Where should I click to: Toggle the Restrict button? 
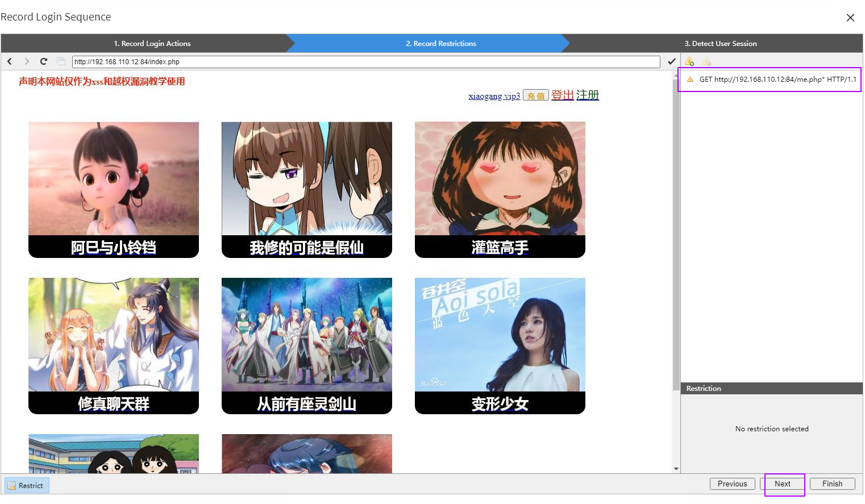[27, 485]
